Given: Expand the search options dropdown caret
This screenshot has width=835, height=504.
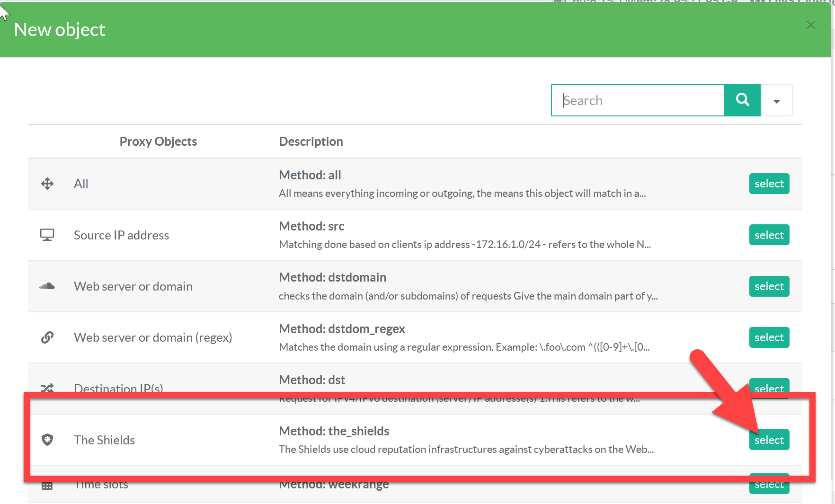Looking at the screenshot, I should tap(776, 101).
